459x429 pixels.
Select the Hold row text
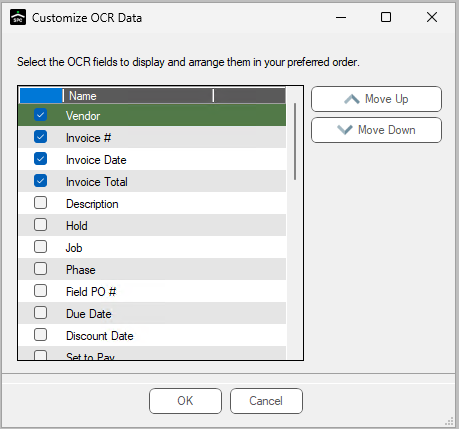coord(77,226)
